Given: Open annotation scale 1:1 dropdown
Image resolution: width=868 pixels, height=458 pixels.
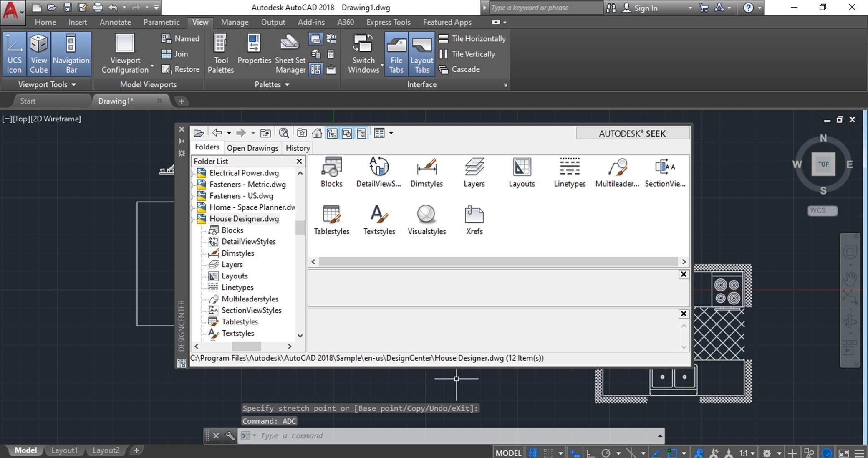Looking at the screenshot, I should (x=747, y=453).
